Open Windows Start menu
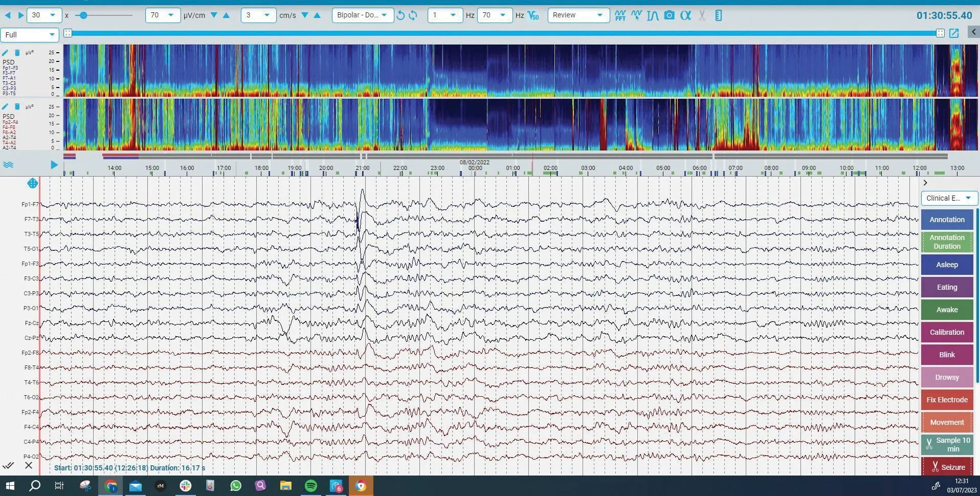Image resolution: width=980 pixels, height=496 pixels. (x=10, y=486)
